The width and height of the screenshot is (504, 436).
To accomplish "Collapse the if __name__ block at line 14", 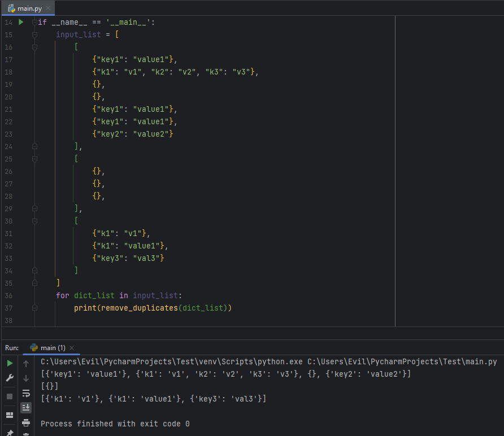I will tap(34, 22).
